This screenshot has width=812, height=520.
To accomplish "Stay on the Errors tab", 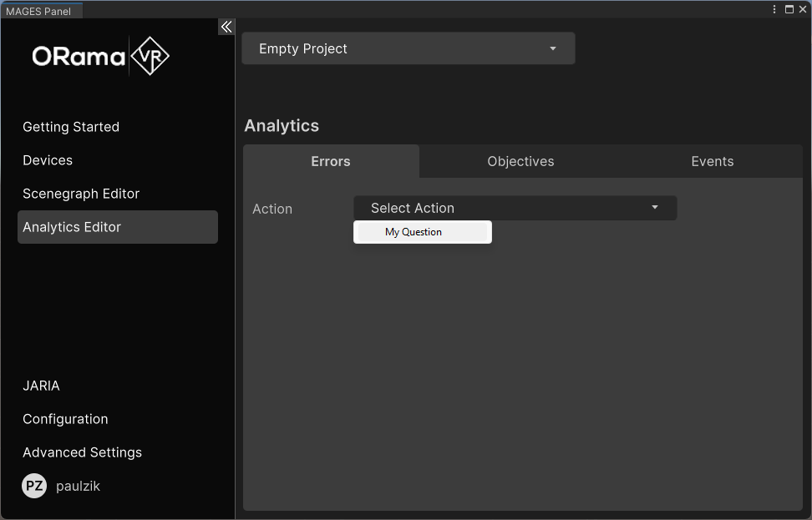I will (330, 161).
